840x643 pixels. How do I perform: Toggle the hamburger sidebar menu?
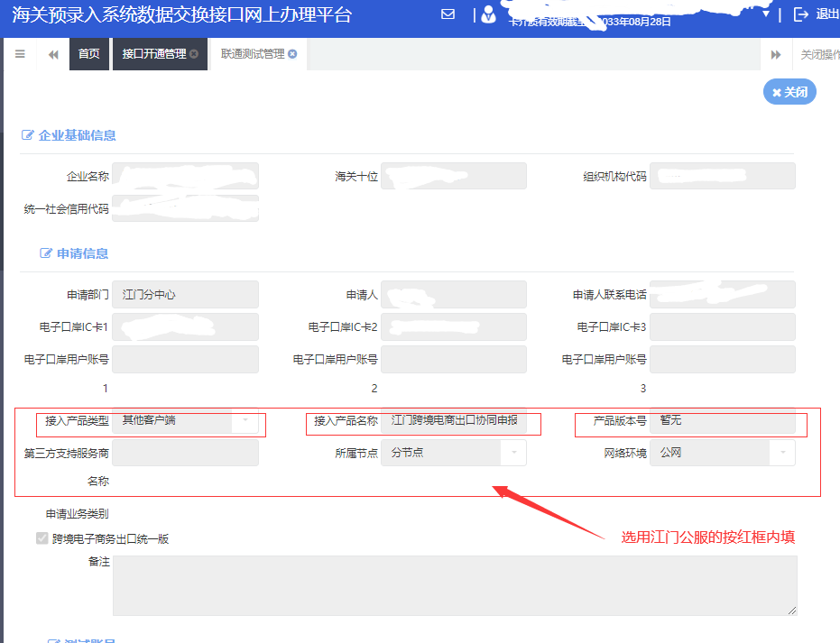[x=20, y=54]
